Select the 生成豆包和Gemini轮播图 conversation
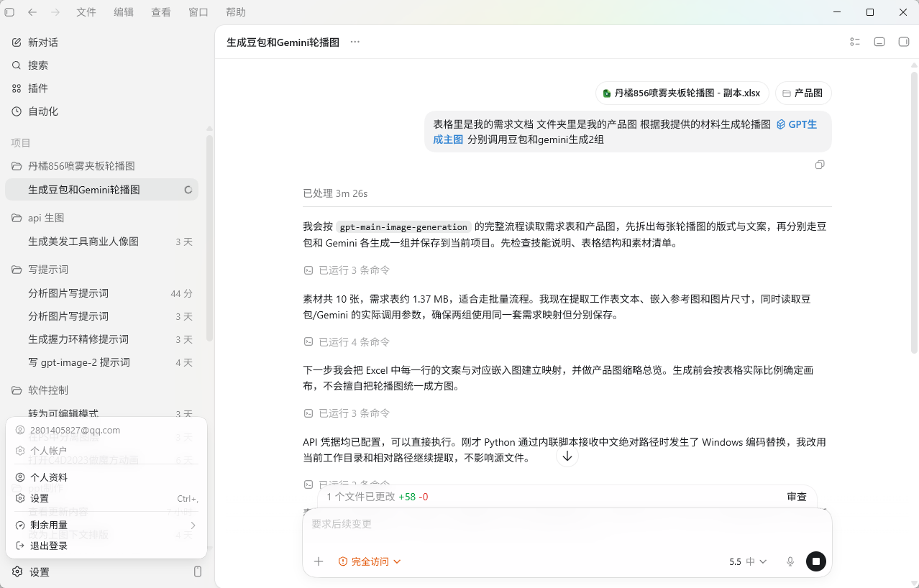The image size is (919, 588). pyautogui.click(x=101, y=190)
